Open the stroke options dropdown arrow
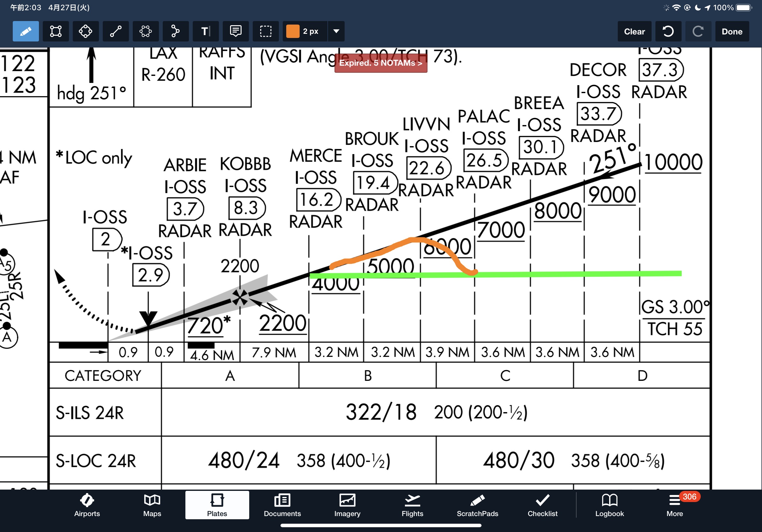Viewport: 762px width, 532px height. (x=336, y=32)
